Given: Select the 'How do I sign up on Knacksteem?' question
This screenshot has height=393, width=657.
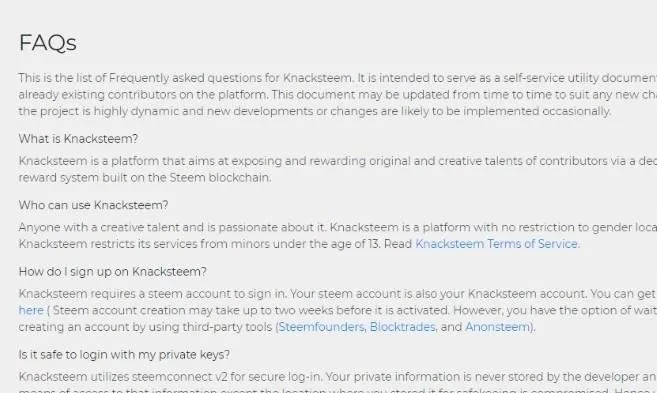Looking at the screenshot, I should [113, 271].
